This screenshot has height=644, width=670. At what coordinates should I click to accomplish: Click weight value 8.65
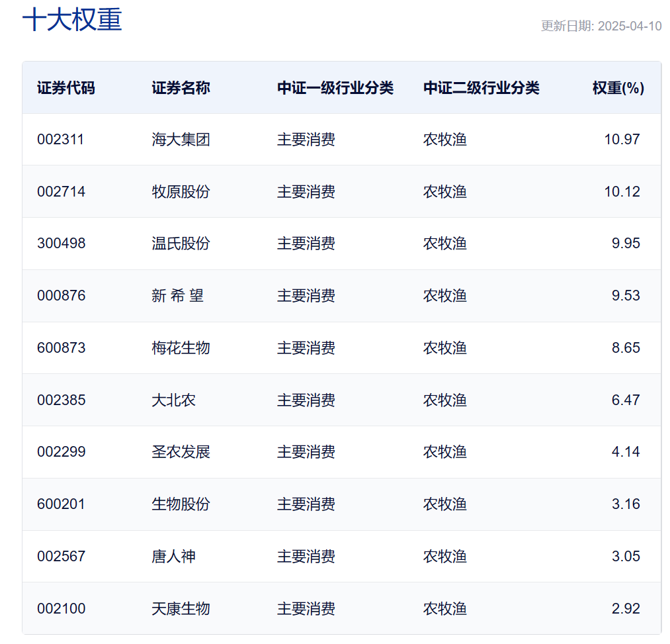click(626, 347)
